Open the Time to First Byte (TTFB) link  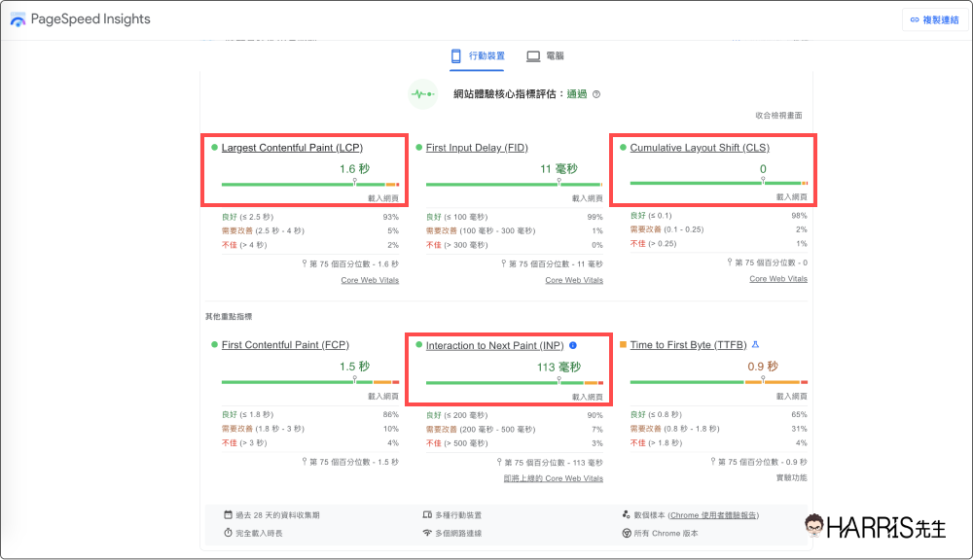pyautogui.click(x=689, y=345)
